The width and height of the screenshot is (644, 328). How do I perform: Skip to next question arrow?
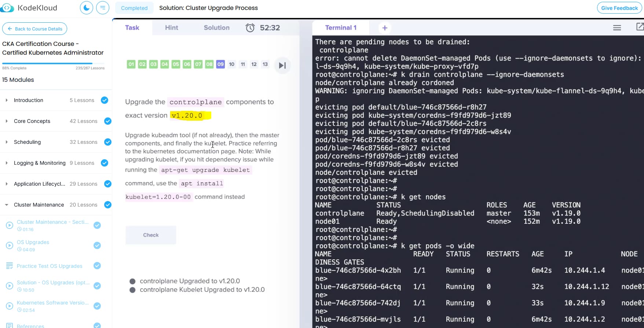(282, 65)
